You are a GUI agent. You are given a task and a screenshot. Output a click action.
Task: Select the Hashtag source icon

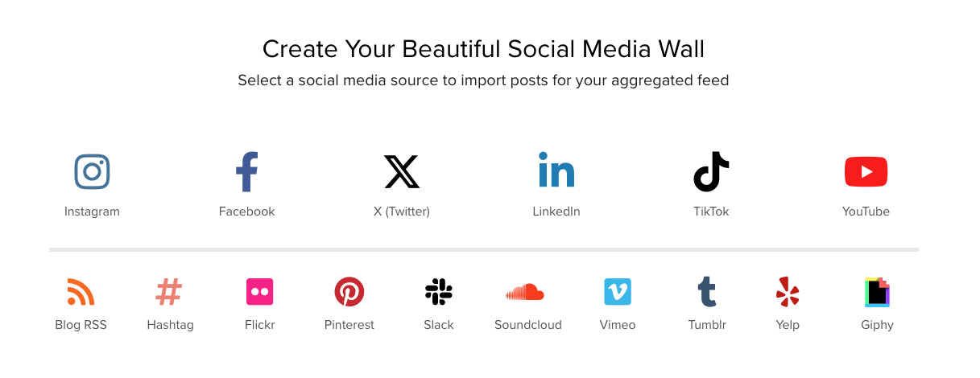(169, 292)
